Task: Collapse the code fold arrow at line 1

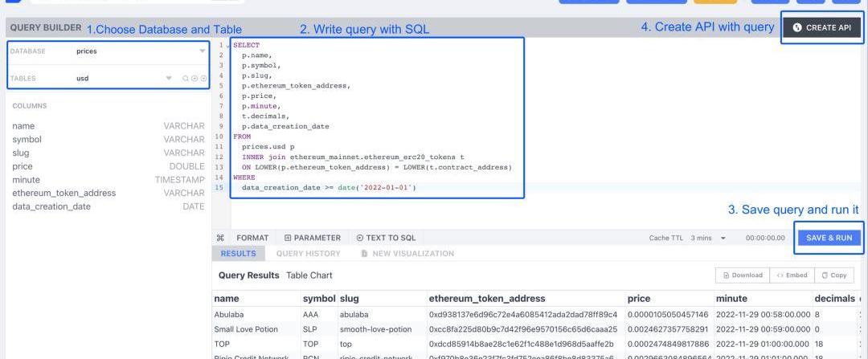Action: (228, 45)
